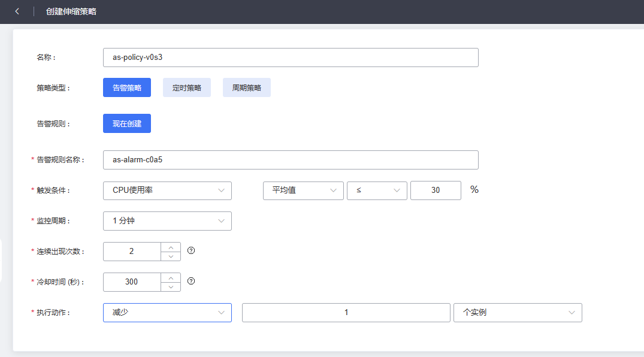
Task: Decrease 连续出现次数 with down arrow
Action: [171, 256]
